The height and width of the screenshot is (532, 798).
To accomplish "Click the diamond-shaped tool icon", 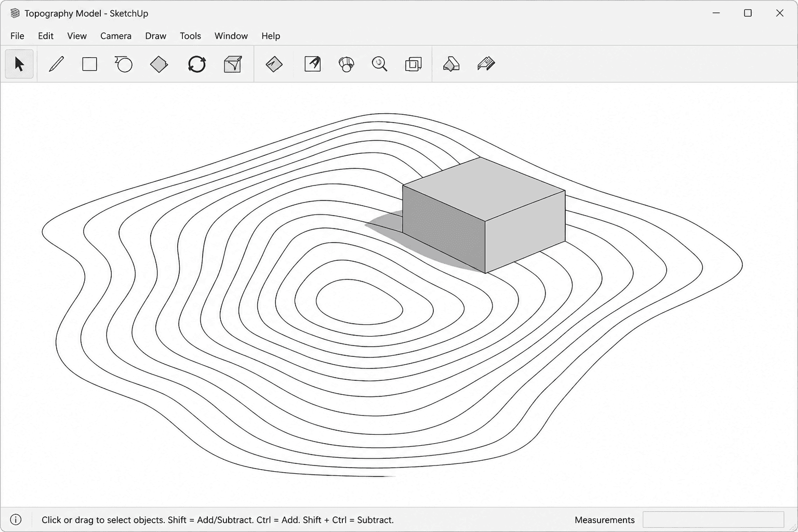I will (x=159, y=64).
